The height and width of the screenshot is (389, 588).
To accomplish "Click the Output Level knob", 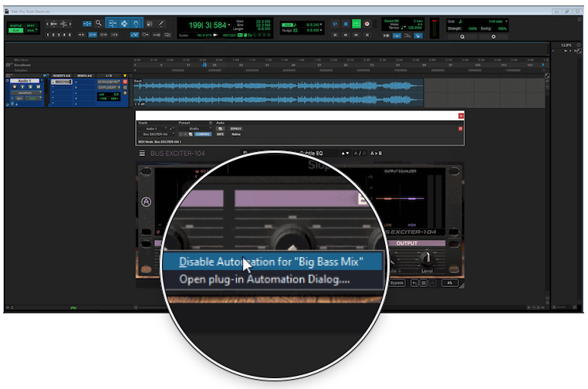I will tap(427, 258).
